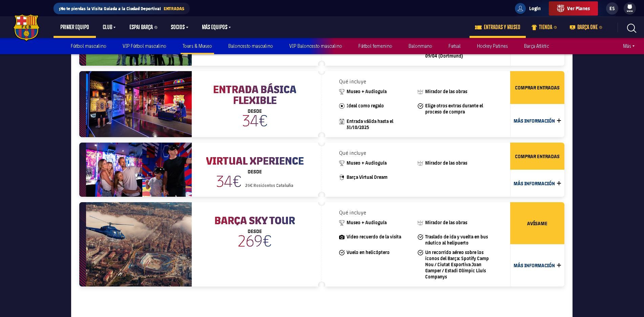Click camera icon beside Video recuerdo de la visita
This screenshot has height=317, width=644.
click(x=342, y=237)
